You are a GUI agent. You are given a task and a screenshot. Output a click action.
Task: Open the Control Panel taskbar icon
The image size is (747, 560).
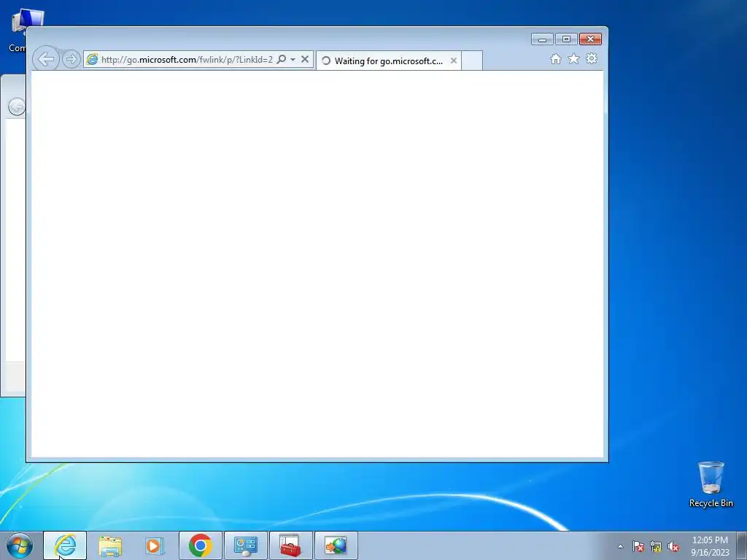point(245,545)
